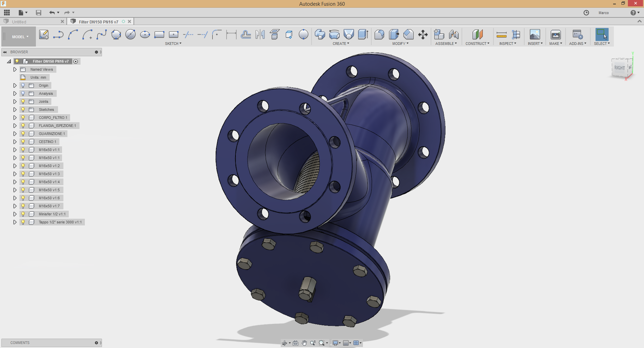The width and height of the screenshot is (644, 348).
Task: Click the RIGHT face of ViewCube
Action: (620, 68)
